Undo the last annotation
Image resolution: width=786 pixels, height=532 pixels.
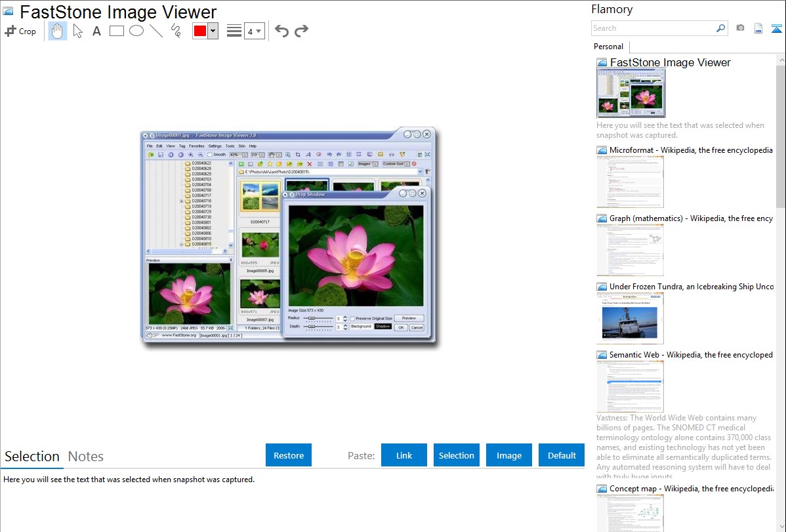click(x=281, y=31)
